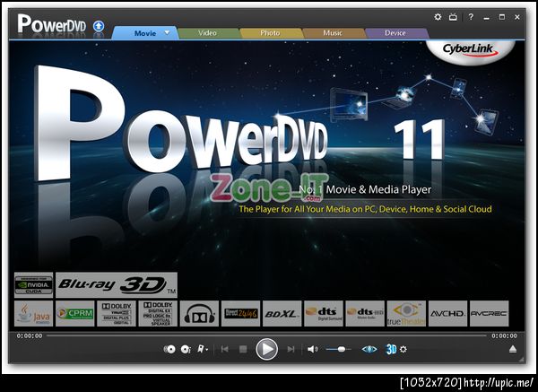Click the AVCREC badge
Image resolution: width=538 pixels, height=392 pixels.
(489, 313)
